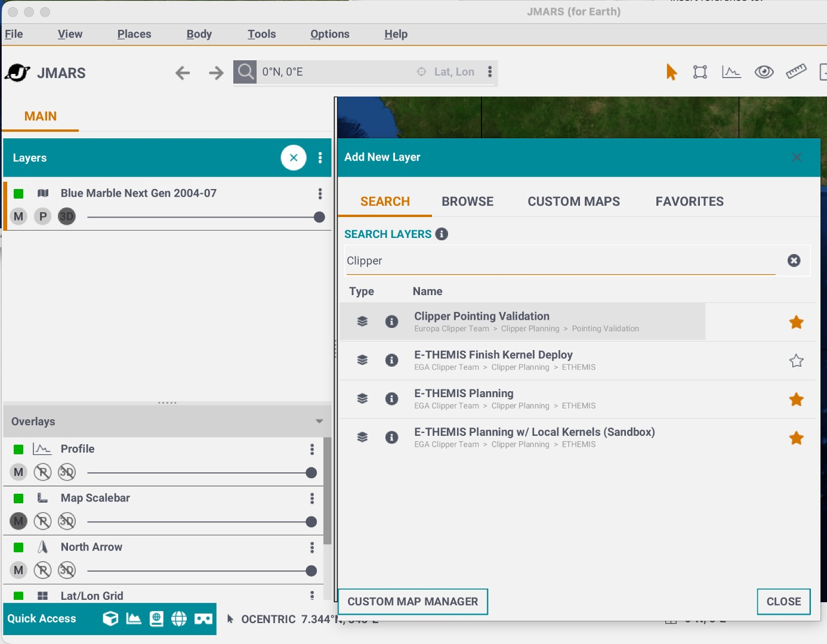Collapse the Overlays section
This screenshot has width=827, height=644.
(319, 421)
